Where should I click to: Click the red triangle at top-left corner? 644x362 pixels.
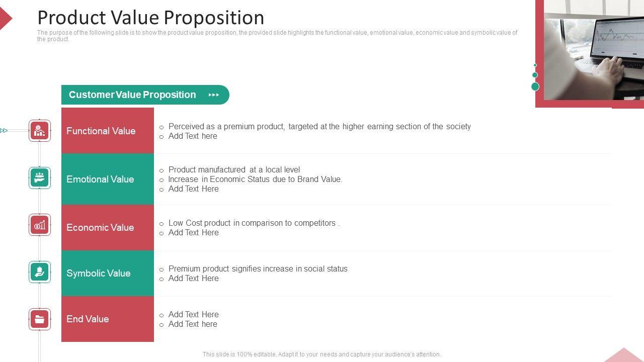(x=5, y=19)
